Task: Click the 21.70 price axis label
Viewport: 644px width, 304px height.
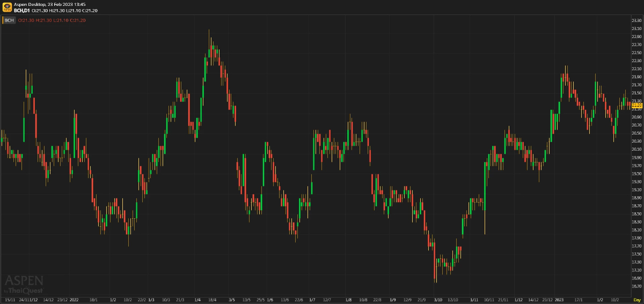Action: click(637, 85)
